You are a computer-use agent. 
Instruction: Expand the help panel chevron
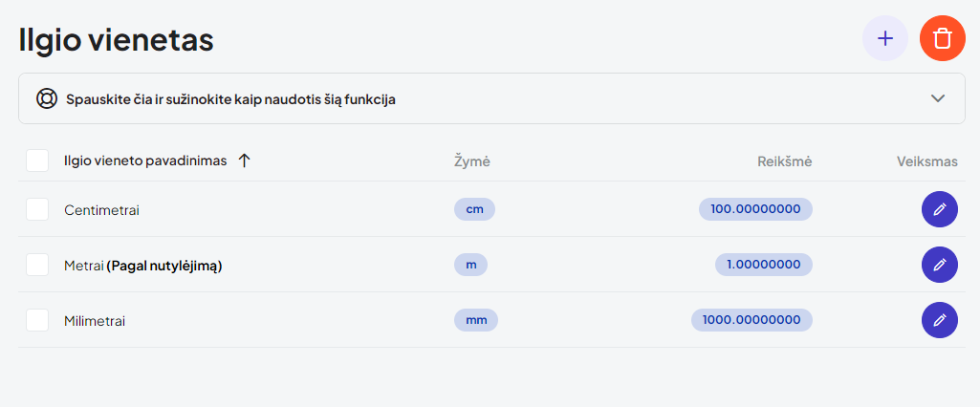click(938, 98)
